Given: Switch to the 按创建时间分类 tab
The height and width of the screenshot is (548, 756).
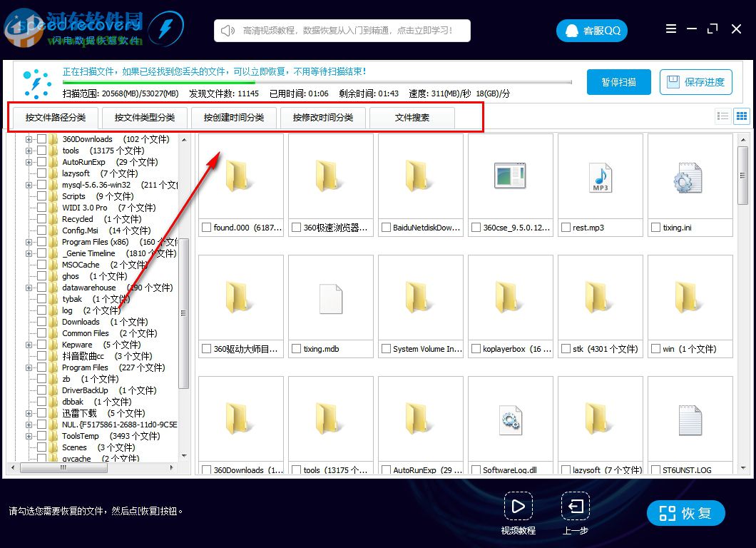Looking at the screenshot, I should tap(234, 118).
